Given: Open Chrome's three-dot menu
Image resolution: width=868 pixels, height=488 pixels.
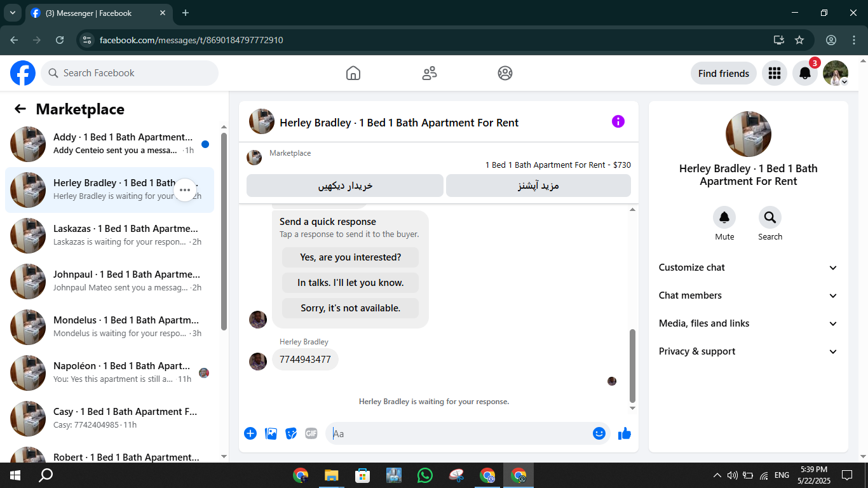Looking at the screenshot, I should point(854,40).
